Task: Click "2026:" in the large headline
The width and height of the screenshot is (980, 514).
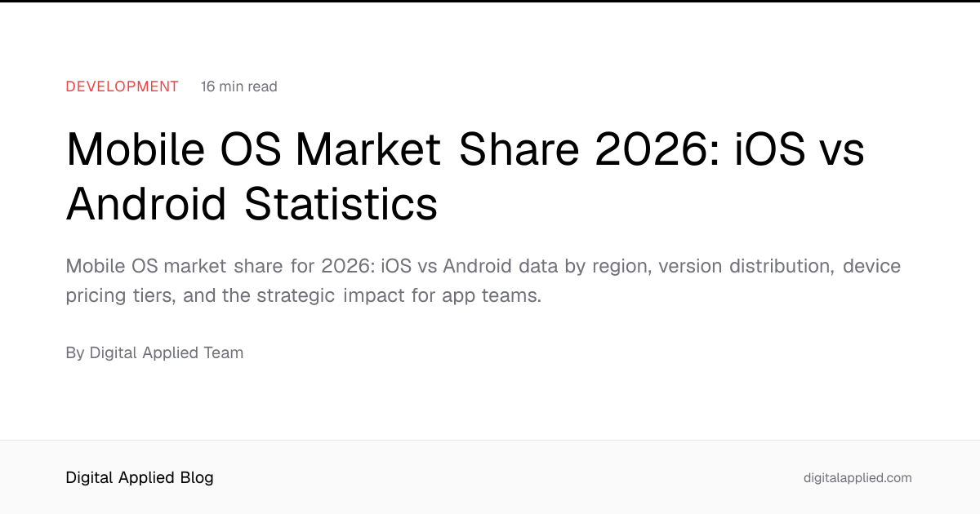Action: 652,149
